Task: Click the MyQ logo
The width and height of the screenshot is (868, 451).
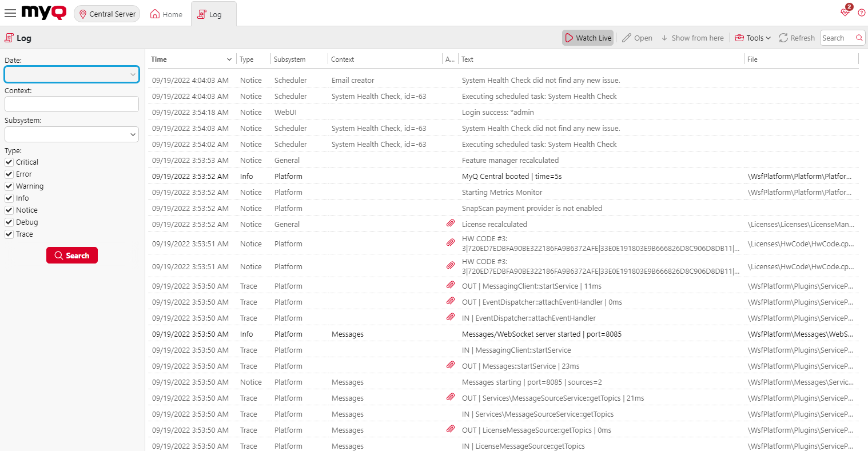Action: coord(43,12)
